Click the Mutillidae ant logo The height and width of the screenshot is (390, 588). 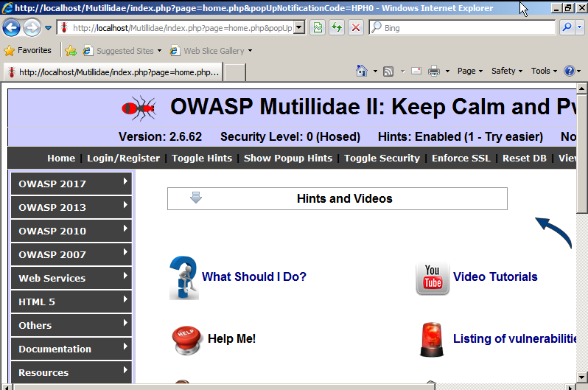(139, 108)
